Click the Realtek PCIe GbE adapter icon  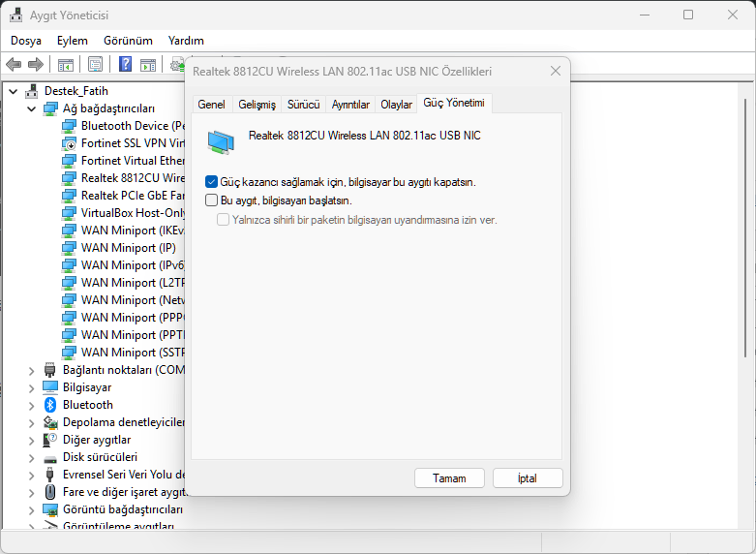(69, 196)
